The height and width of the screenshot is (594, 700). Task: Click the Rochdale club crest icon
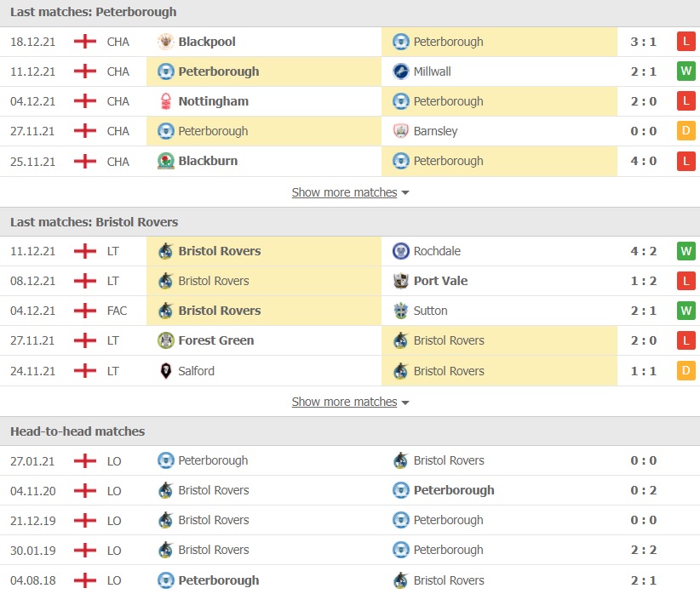pyautogui.click(x=401, y=251)
